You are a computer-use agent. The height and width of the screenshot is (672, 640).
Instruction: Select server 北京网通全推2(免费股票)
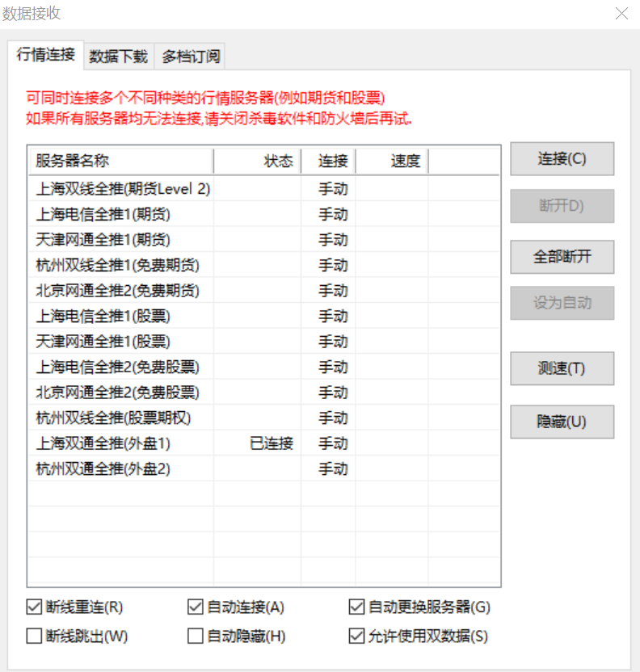(x=264, y=393)
